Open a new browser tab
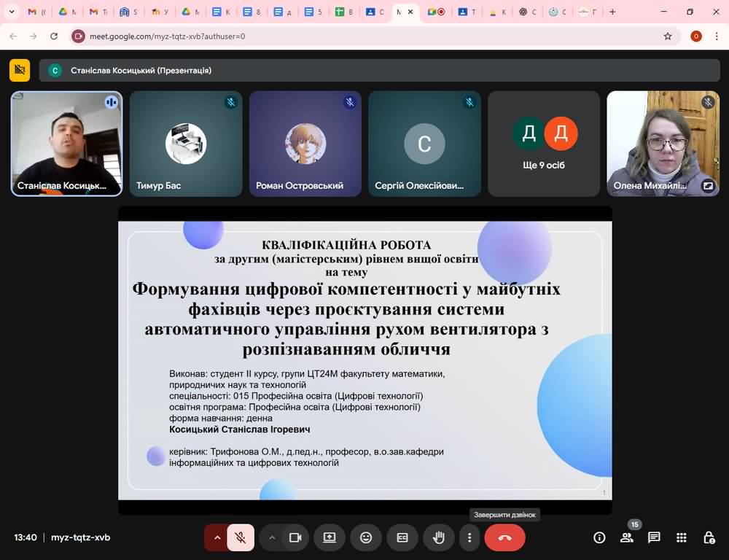 click(x=612, y=12)
